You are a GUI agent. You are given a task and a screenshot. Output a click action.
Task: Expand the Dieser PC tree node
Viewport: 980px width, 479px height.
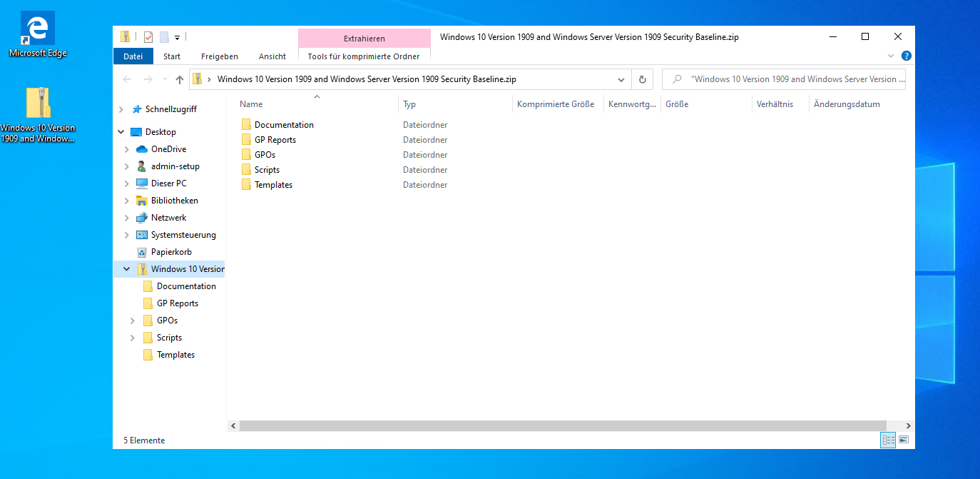tap(127, 183)
